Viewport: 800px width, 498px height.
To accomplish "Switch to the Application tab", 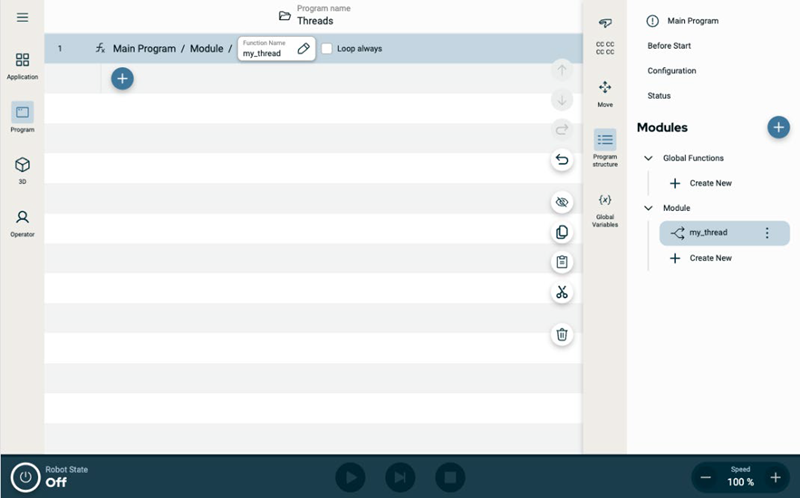I will point(22,65).
